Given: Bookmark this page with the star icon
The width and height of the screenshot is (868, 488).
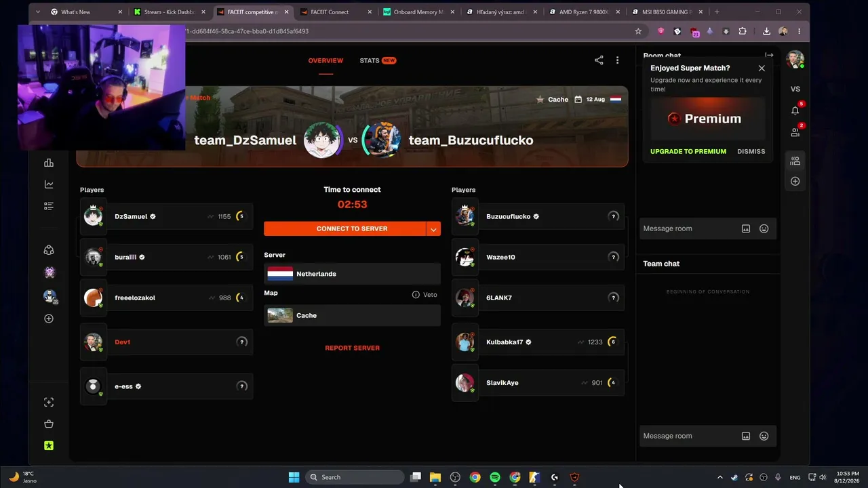Looking at the screenshot, I should coord(638,31).
